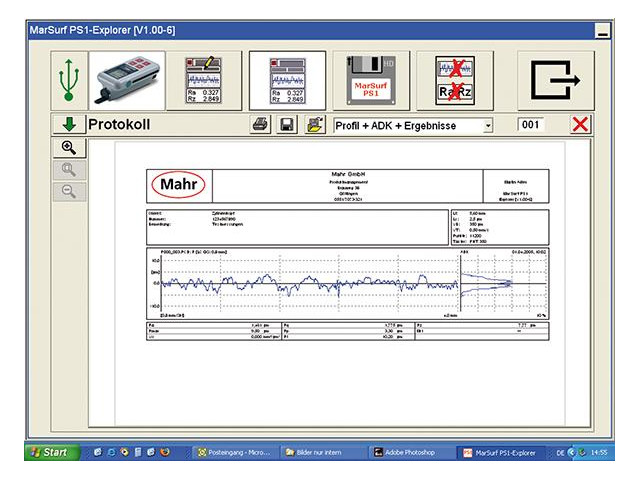
Task: Switch to Adobe Photoshop in the taskbar
Action: click(410, 453)
